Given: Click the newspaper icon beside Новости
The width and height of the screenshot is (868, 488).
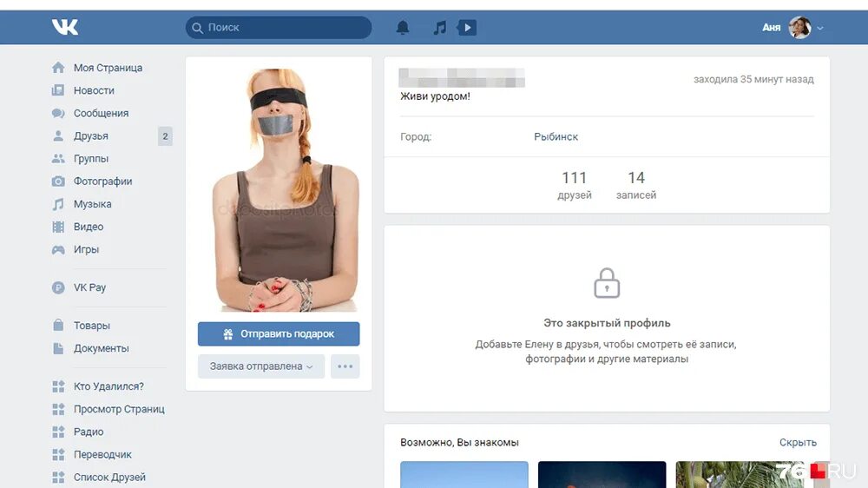Looking at the screenshot, I should click(58, 90).
